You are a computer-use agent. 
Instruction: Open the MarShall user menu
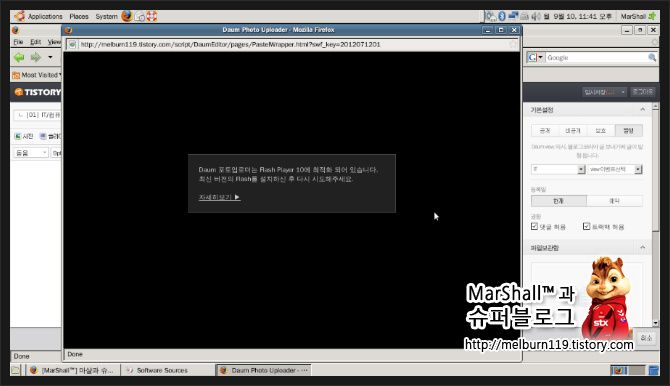click(x=633, y=17)
